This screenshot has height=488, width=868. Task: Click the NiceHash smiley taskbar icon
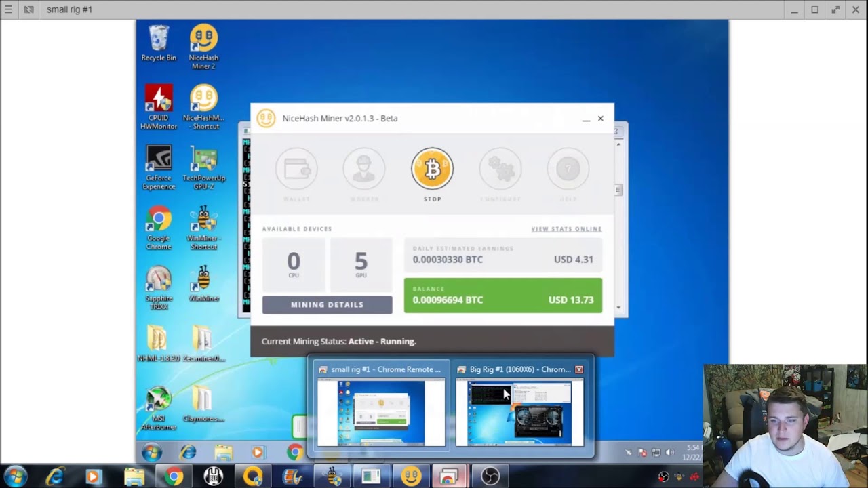click(411, 476)
